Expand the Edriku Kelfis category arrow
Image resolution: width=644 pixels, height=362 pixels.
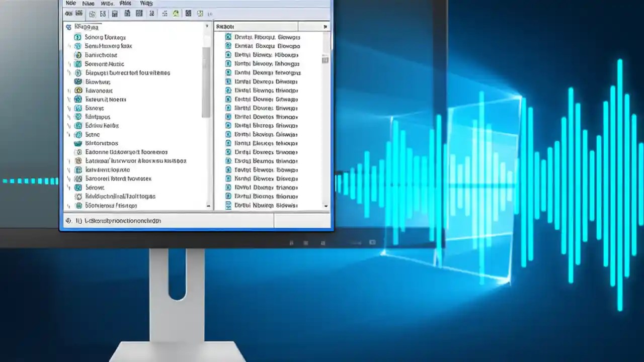[x=68, y=125]
